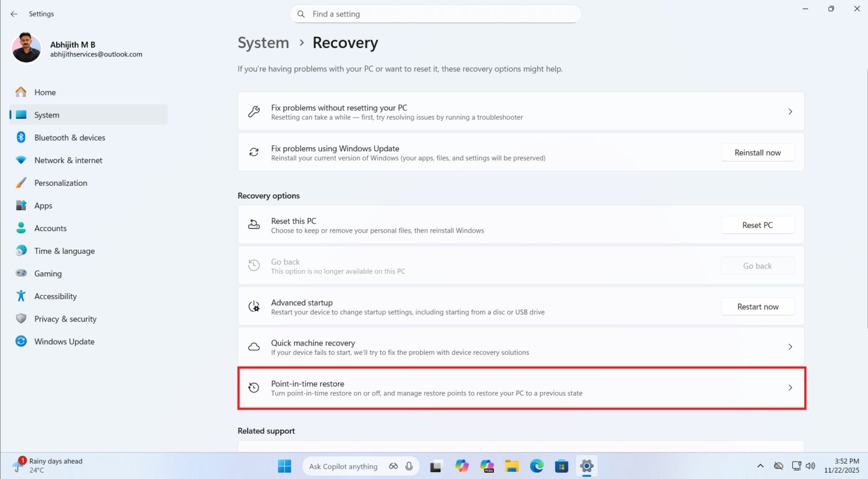868x479 pixels.
Task: Click the volume icon in the system tray
Action: tap(810, 466)
